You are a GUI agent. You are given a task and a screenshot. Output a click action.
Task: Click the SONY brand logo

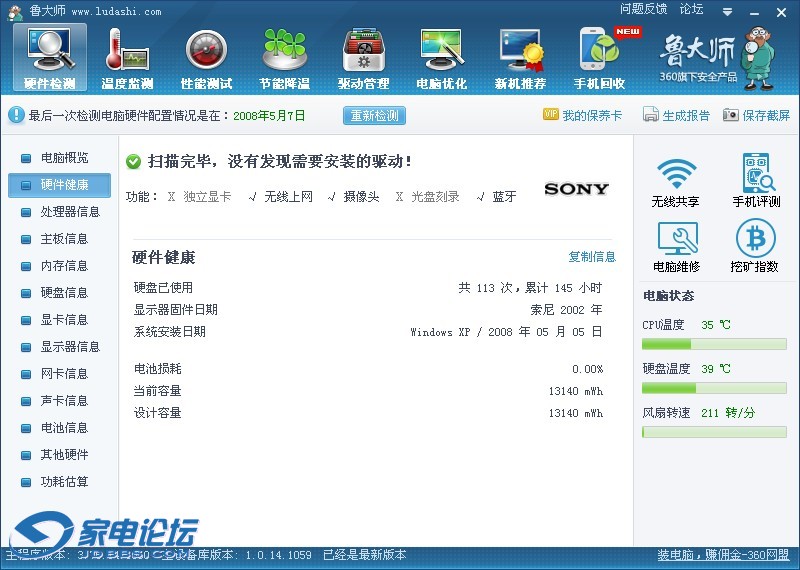(577, 189)
